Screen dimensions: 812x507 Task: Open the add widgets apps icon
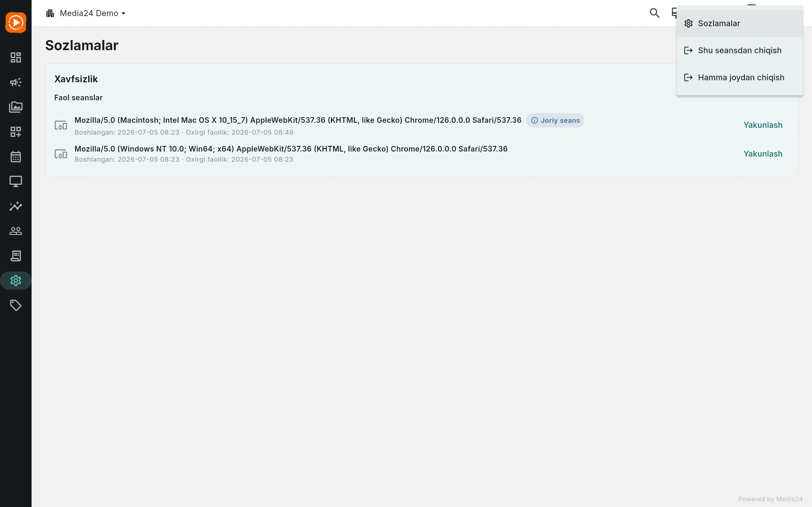click(x=16, y=132)
